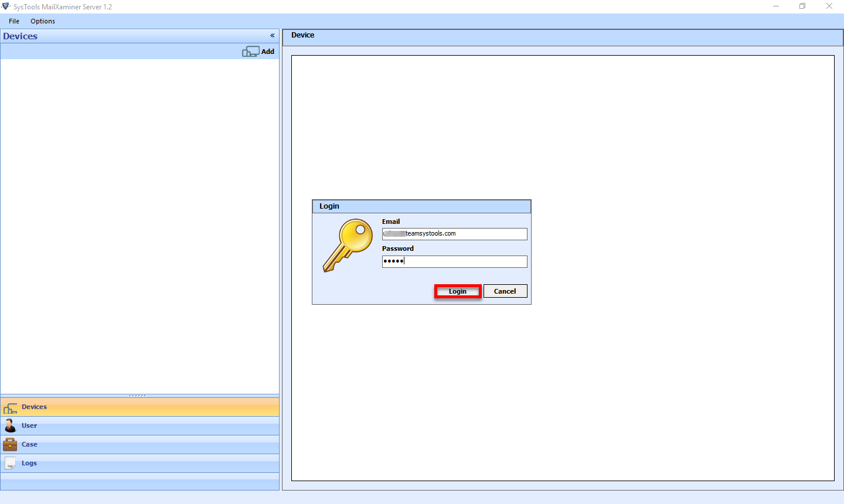Select the Devices navigation tab
This screenshot has width=844, height=504.
[139, 407]
